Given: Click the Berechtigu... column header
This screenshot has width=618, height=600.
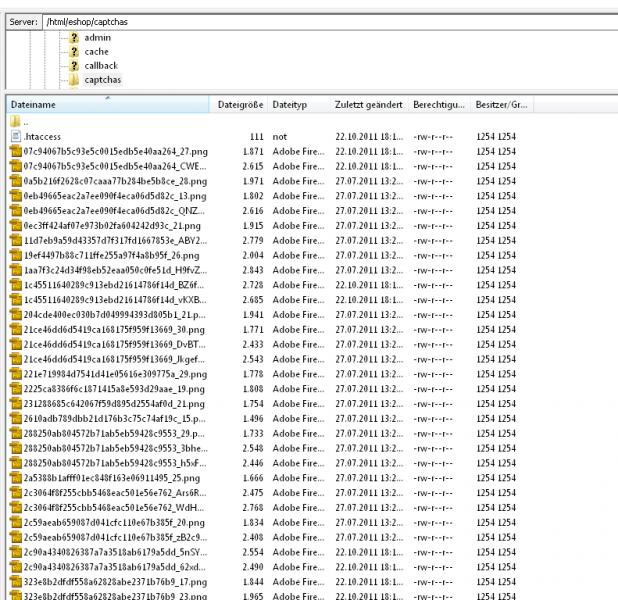Looking at the screenshot, I should [438, 104].
